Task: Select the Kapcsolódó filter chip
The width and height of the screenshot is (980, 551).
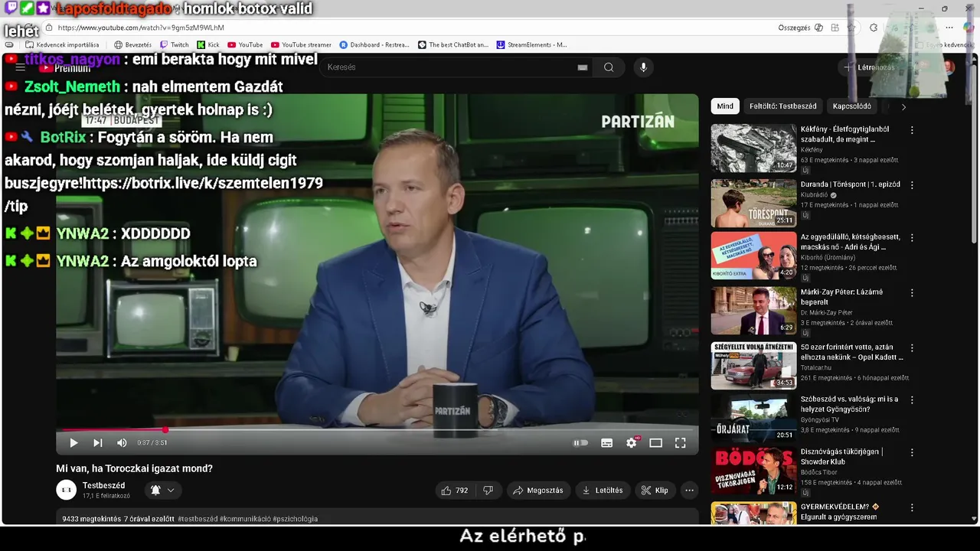Action: pos(851,106)
